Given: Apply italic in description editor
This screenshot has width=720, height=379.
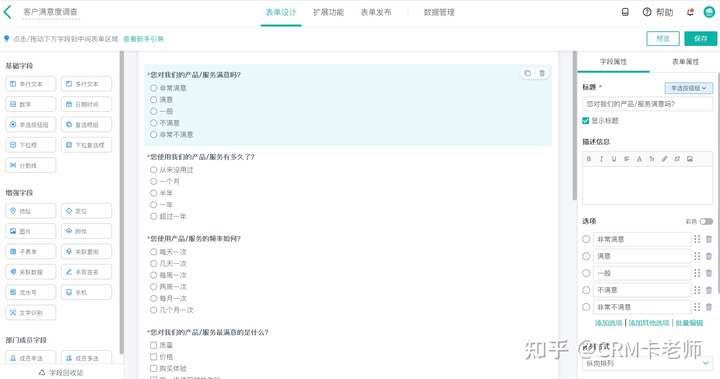Looking at the screenshot, I should 601,158.
